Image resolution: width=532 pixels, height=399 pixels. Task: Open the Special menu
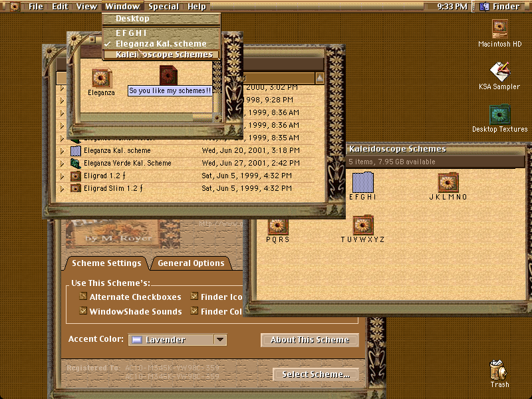pyautogui.click(x=164, y=7)
